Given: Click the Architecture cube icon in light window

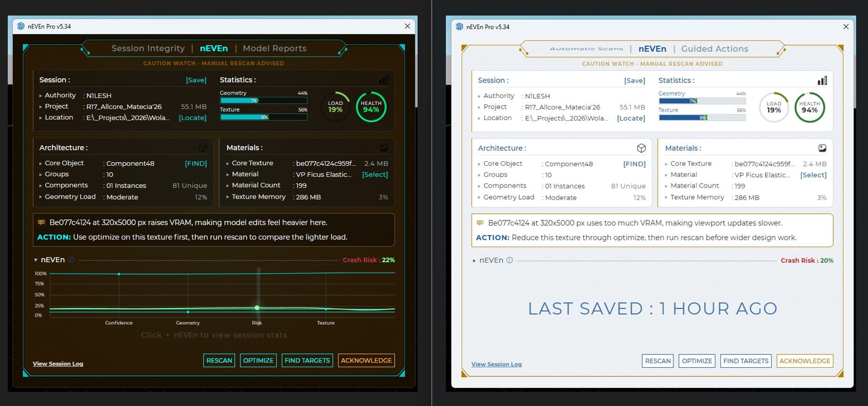Looking at the screenshot, I should (641, 148).
